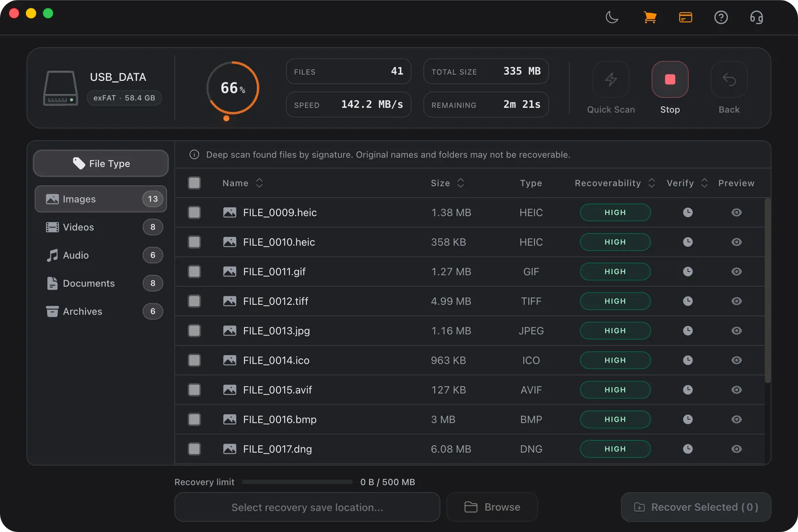Preview FILE_0017.dng with eye icon
This screenshot has height=532, width=798.
(737, 449)
